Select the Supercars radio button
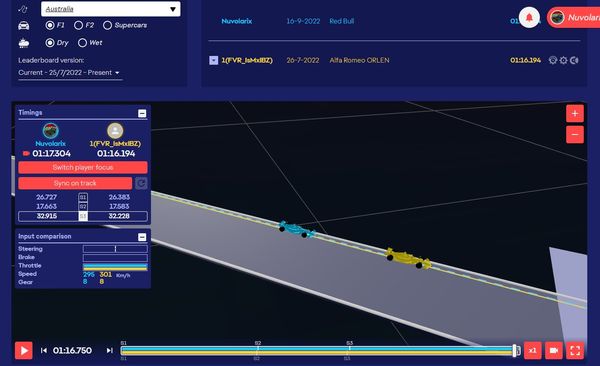Screen dimensions: 600x366 108,25
